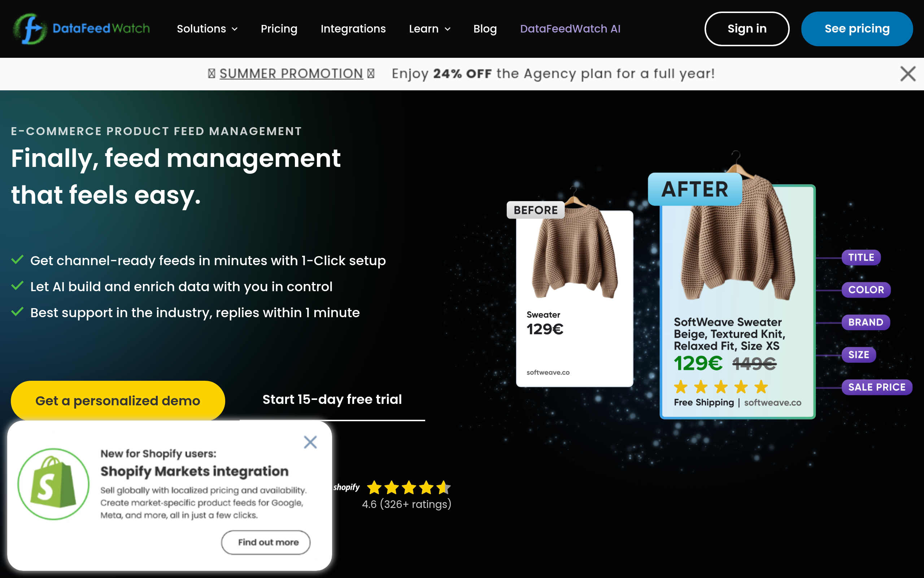Click 'softweave.co' in the BEFORE card

[x=548, y=372]
